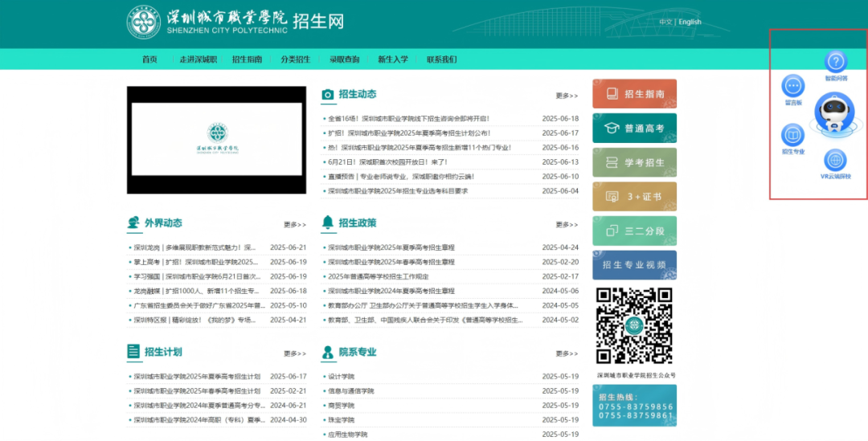Go to 首页 in navigation bar
Screen dimensions: 868x441
tap(149, 59)
